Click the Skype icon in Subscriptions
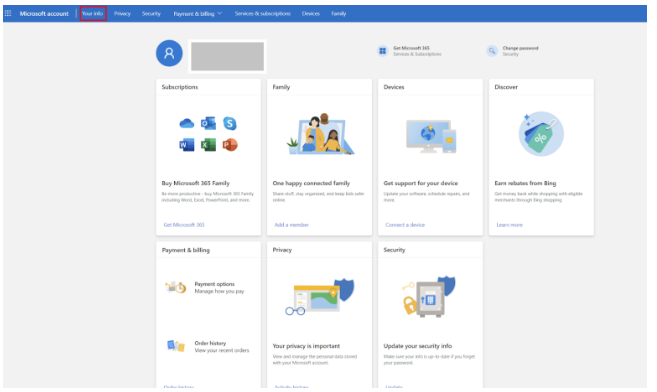The image size is (657, 392). [230, 123]
